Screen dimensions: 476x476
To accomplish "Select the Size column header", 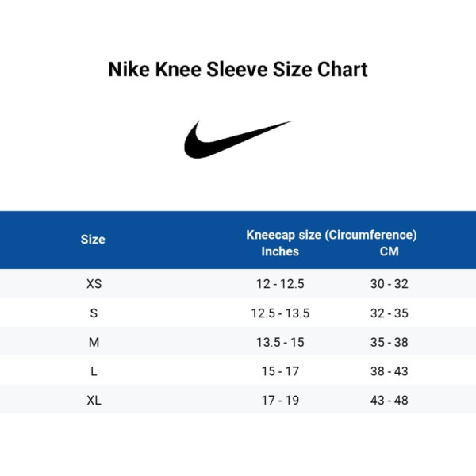I will [93, 239].
